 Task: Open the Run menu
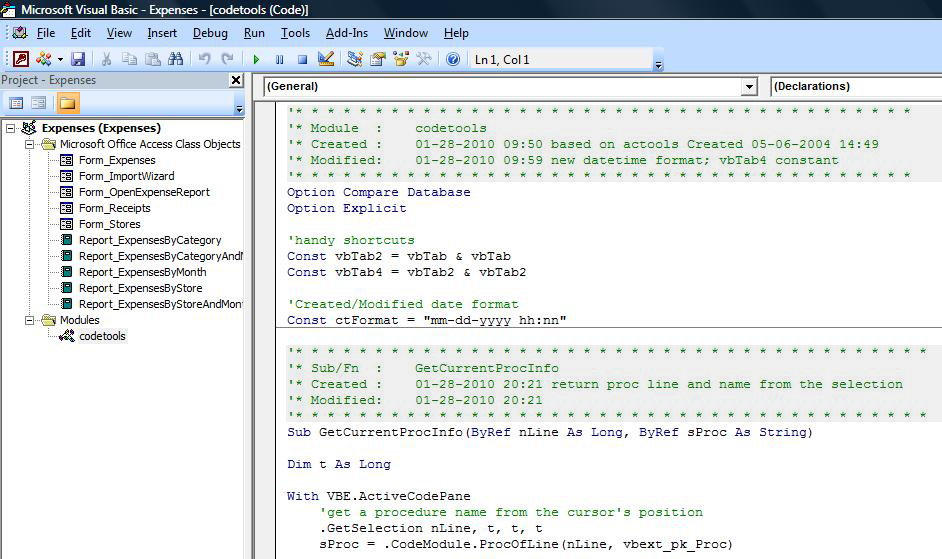tap(254, 33)
